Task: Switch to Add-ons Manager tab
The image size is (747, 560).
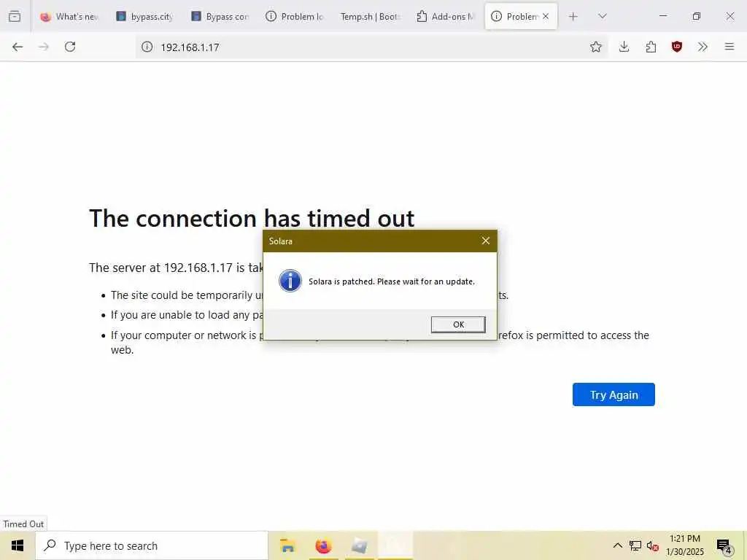Action: coord(446,16)
